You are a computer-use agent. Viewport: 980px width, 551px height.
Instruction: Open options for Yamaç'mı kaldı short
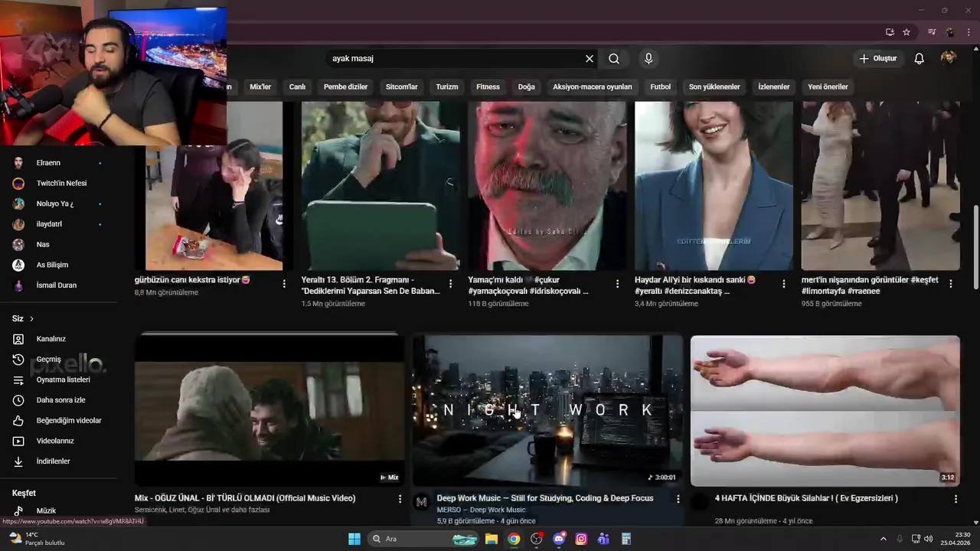pyautogui.click(x=617, y=283)
